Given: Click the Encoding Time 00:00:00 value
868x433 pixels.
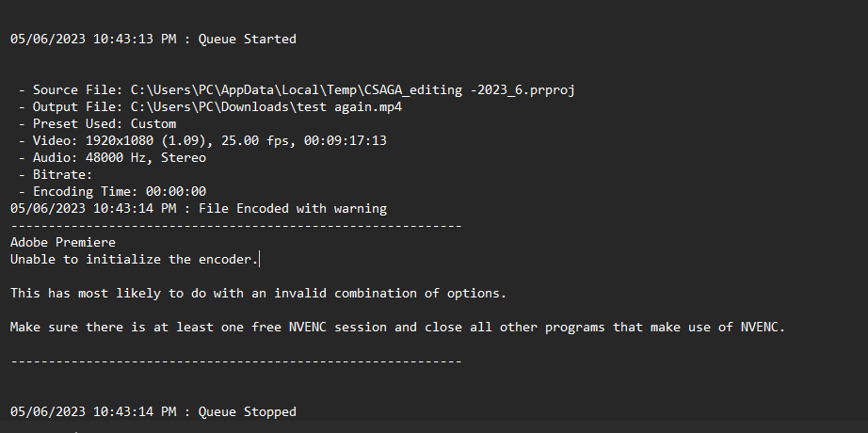Looking at the screenshot, I should (x=175, y=192).
